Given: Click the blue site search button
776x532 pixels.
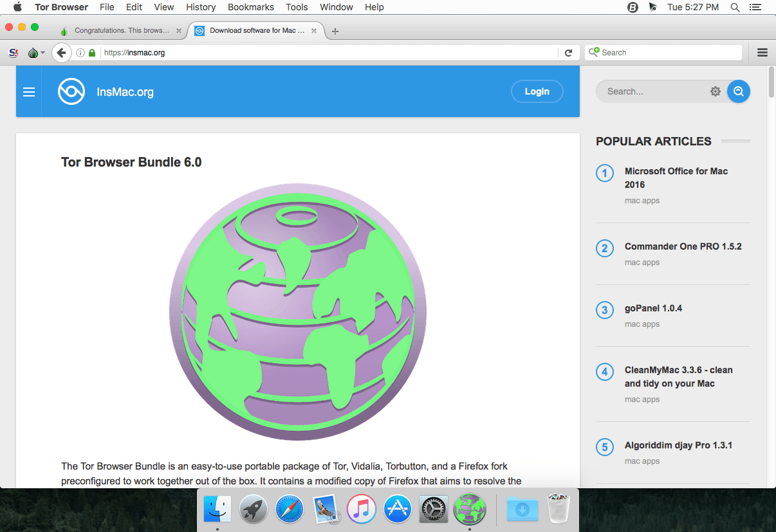Looking at the screenshot, I should (739, 91).
